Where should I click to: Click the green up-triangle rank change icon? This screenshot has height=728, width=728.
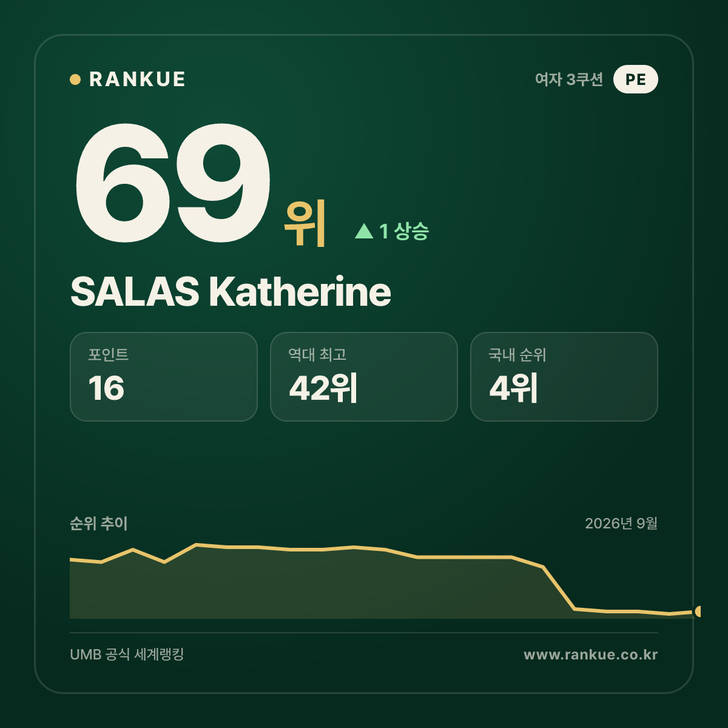[x=364, y=231]
